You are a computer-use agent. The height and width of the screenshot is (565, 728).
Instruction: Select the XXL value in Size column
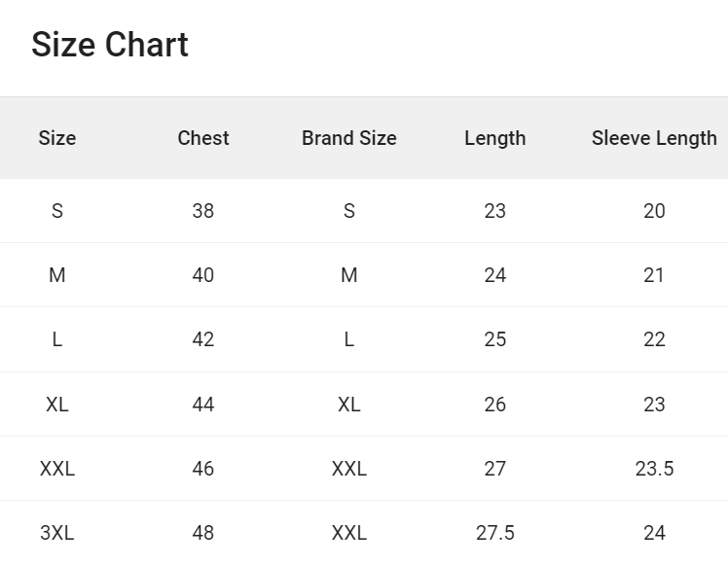(57, 469)
